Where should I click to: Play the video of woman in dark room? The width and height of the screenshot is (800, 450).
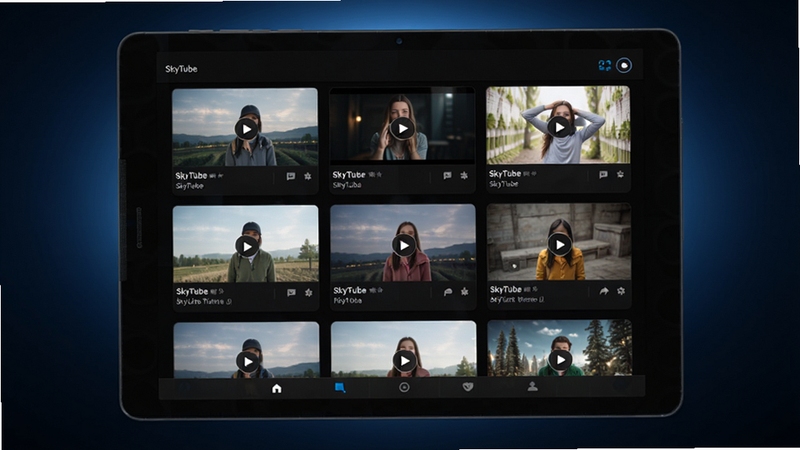tap(403, 129)
